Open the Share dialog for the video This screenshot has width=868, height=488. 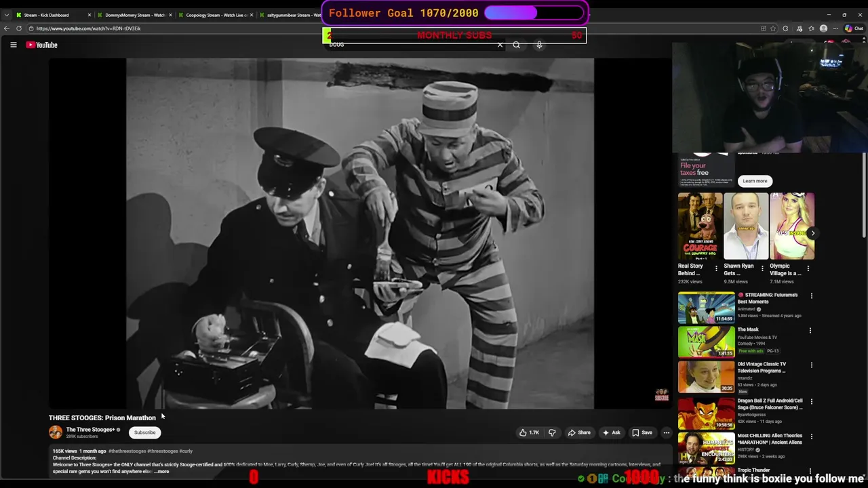point(579,432)
